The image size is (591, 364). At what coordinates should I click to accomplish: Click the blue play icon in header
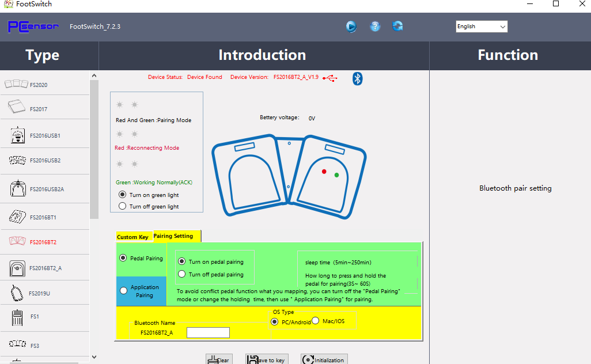coord(351,26)
